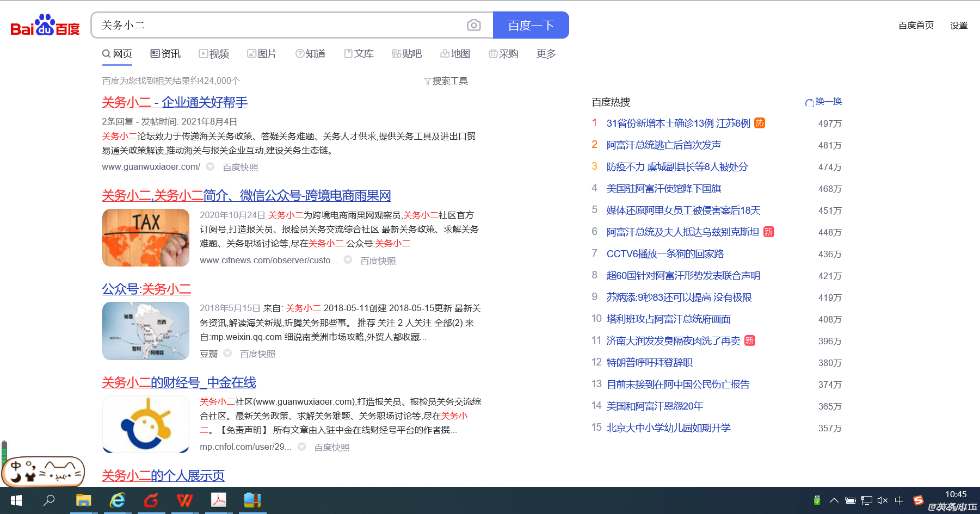This screenshot has width=980, height=514.
Task: Switch to the 资讯 tab
Action: click(x=165, y=54)
